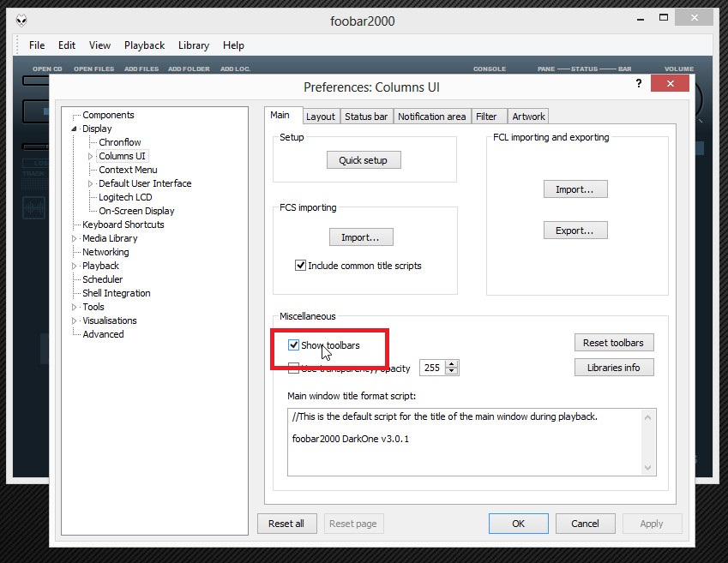The image size is (728, 563).
Task: Select Shell Integration in the tree
Action: (x=116, y=293)
